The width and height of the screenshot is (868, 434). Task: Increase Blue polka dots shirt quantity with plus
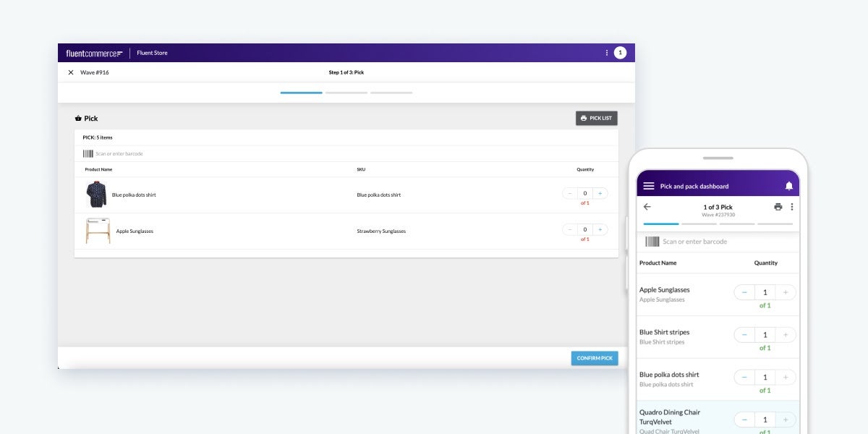point(598,193)
